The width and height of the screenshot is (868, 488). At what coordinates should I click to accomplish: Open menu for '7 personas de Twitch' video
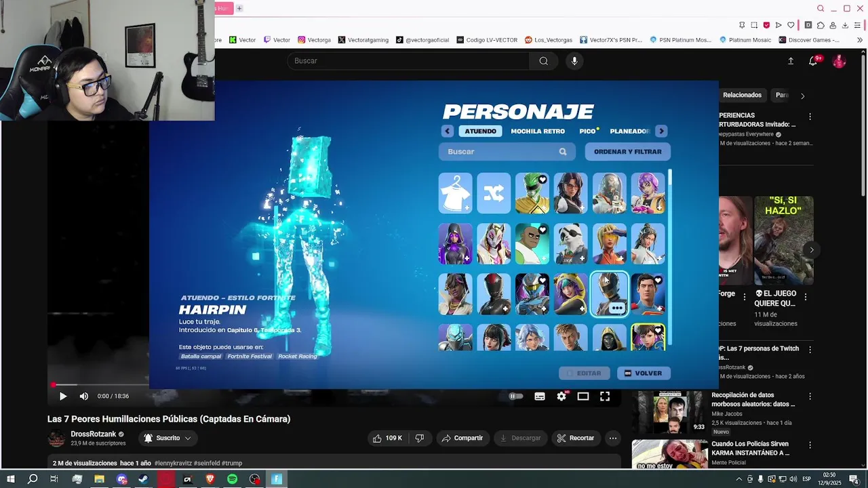[x=810, y=350]
